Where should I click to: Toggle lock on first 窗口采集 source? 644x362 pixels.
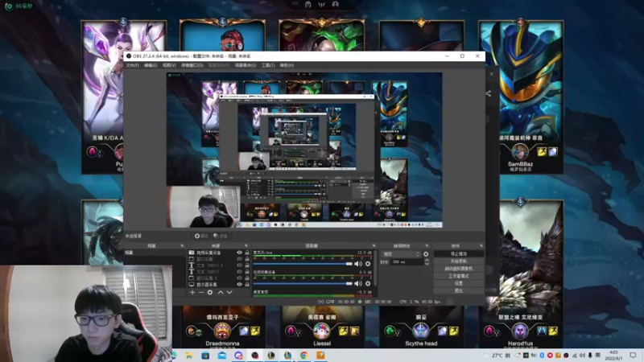(x=247, y=259)
